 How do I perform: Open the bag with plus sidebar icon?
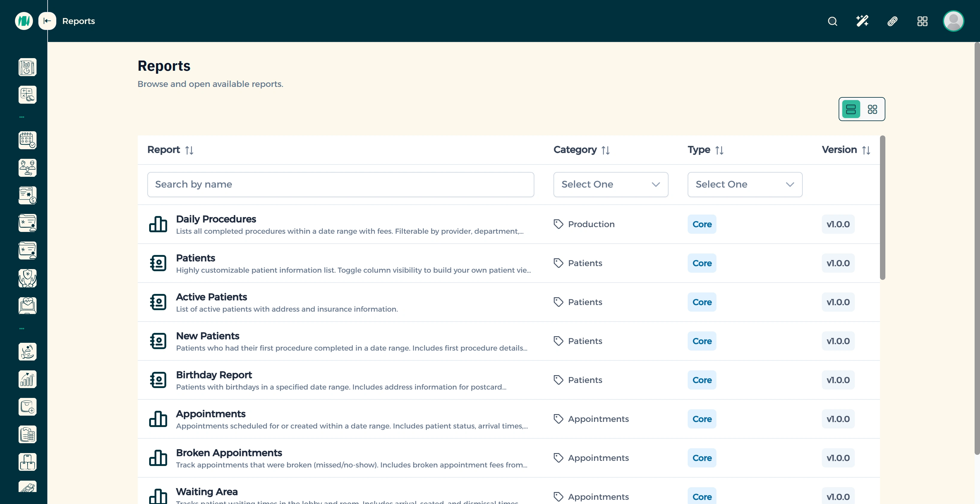27,407
